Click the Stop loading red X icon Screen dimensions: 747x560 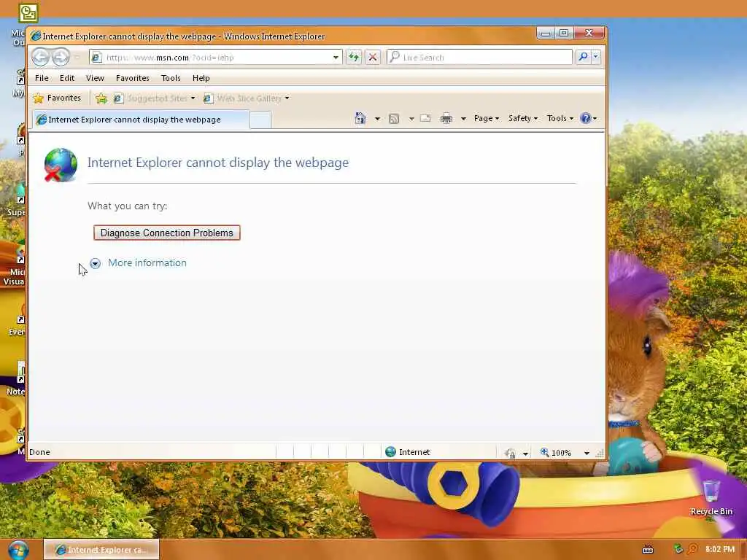pos(373,58)
